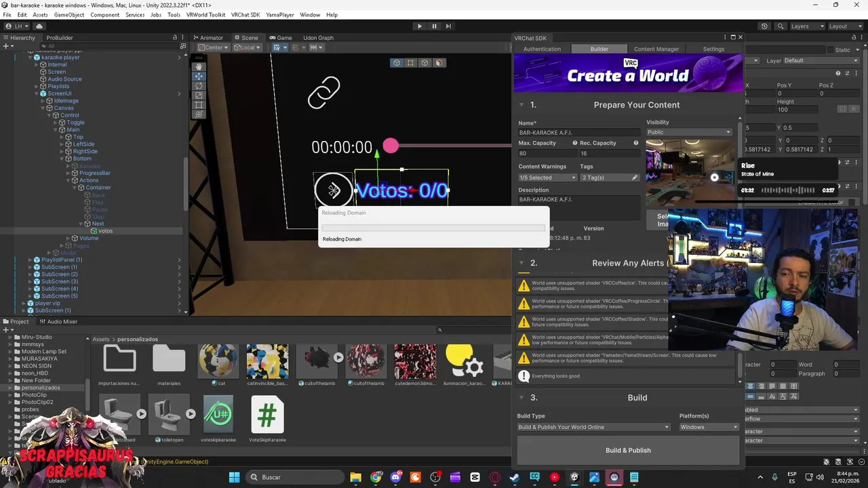Click the Windows taskbar Buscar search box
The image size is (868, 488).
point(294,477)
